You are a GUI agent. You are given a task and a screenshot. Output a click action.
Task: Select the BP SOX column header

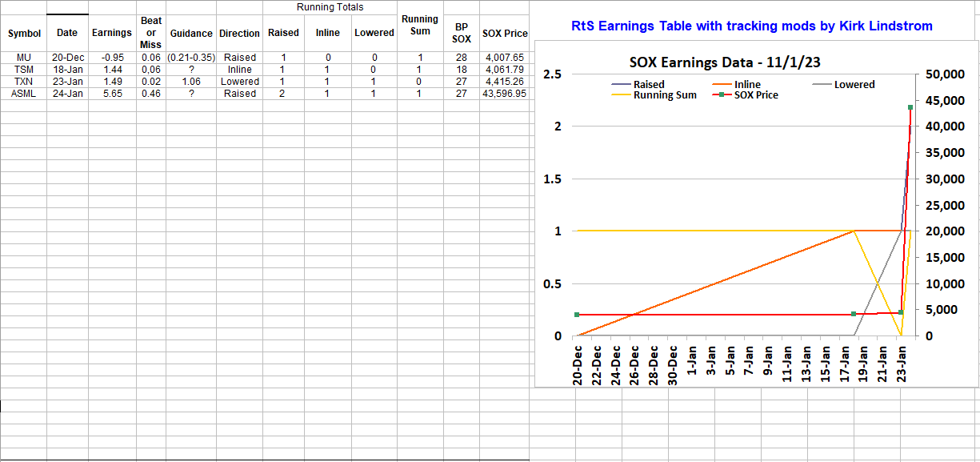(x=462, y=33)
